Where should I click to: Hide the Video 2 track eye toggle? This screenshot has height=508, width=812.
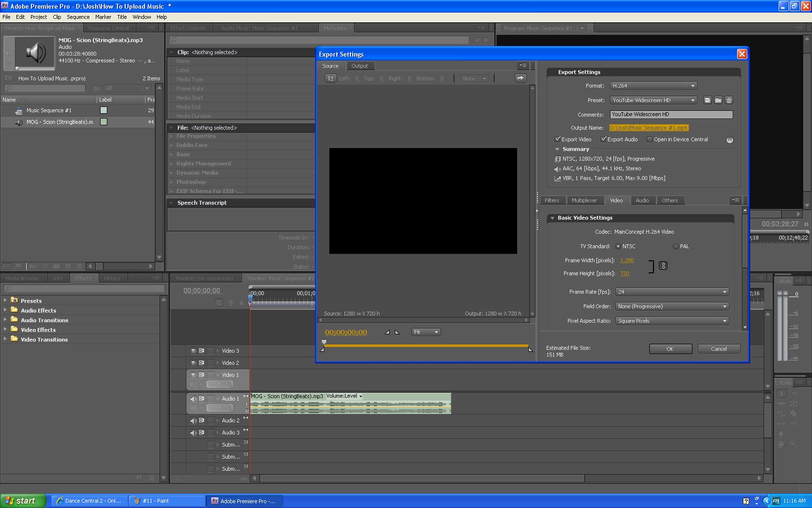[193, 363]
